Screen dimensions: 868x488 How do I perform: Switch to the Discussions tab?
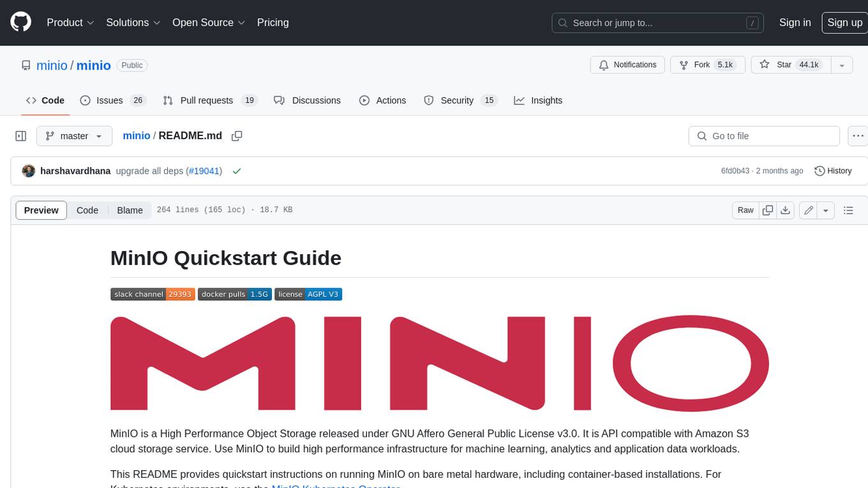click(307, 100)
